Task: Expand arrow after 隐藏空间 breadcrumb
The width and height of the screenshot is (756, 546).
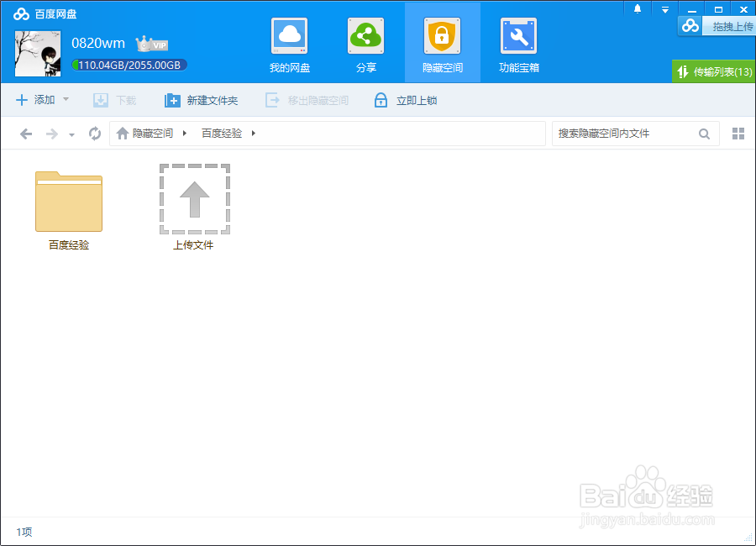Action: click(x=185, y=133)
